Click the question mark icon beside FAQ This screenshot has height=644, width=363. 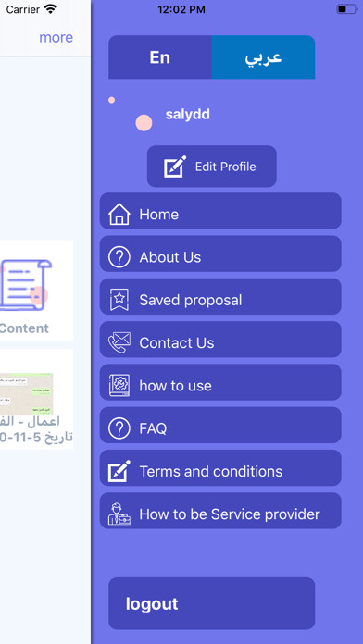click(x=119, y=428)
